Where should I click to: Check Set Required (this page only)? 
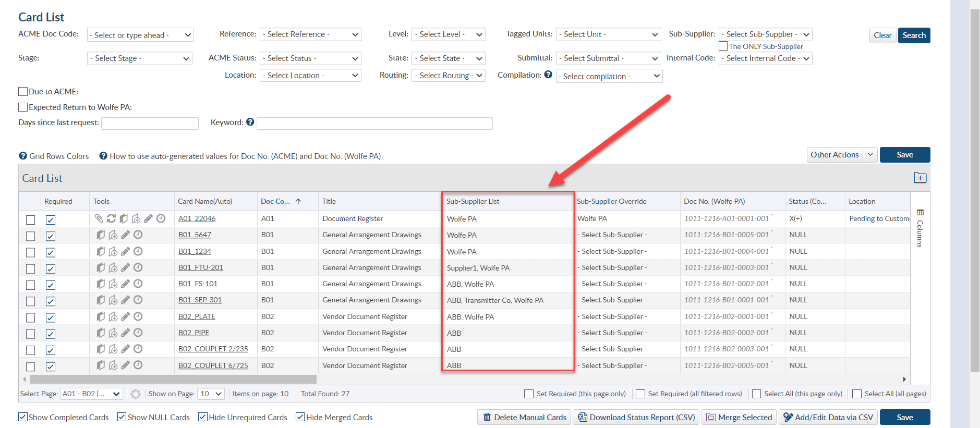529,394
